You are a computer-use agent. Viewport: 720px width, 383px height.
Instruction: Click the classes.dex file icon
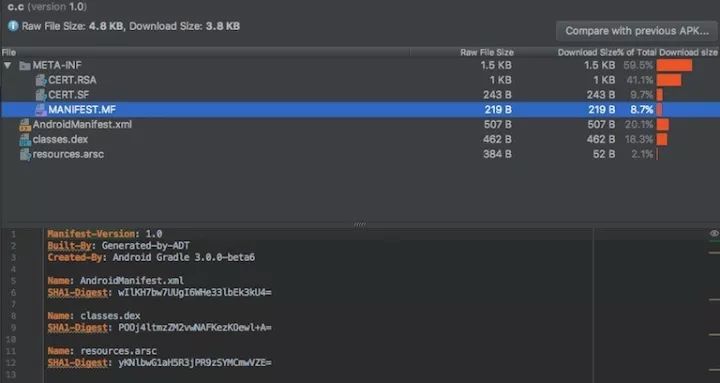click(25, 139)
